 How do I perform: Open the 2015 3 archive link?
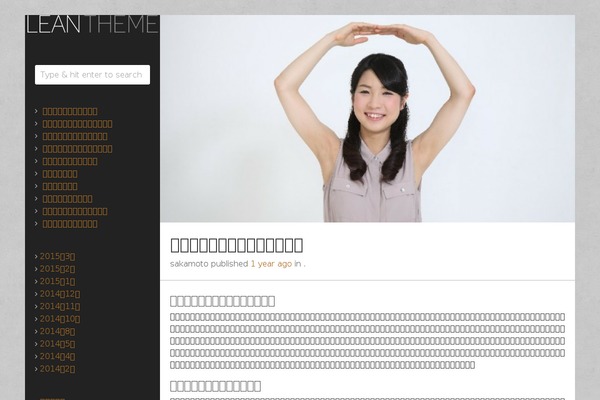point(57,256)
